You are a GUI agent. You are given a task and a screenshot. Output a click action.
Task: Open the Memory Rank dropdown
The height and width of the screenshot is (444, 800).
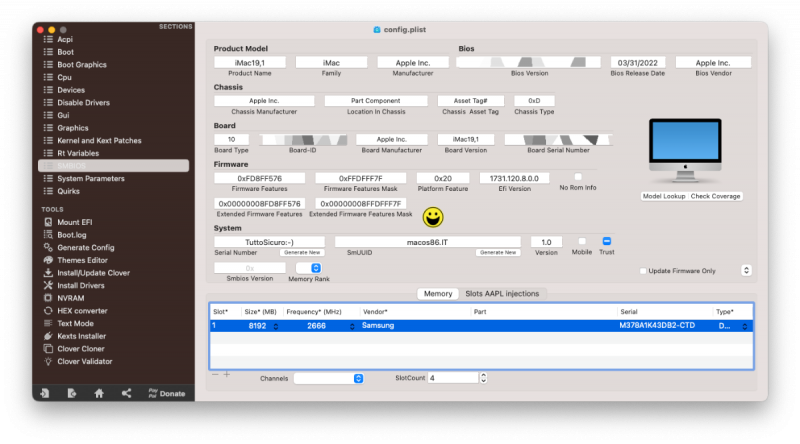pos(308,268)
